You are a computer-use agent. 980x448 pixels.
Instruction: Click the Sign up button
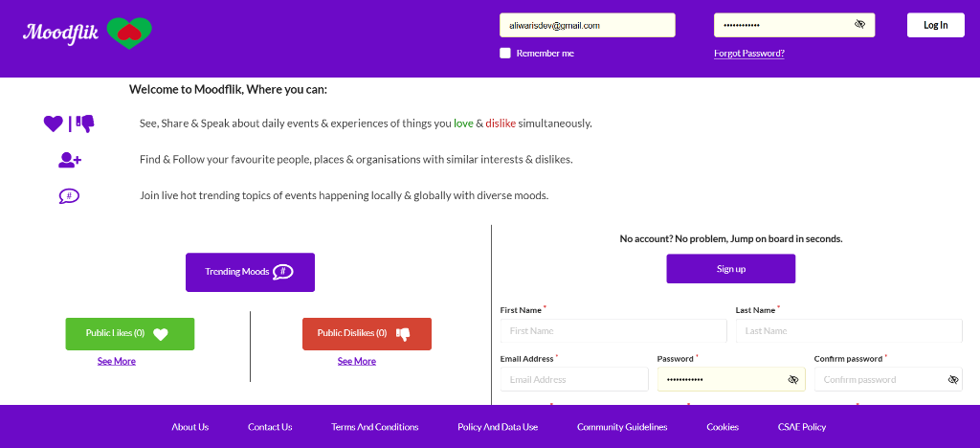point(730,269)
